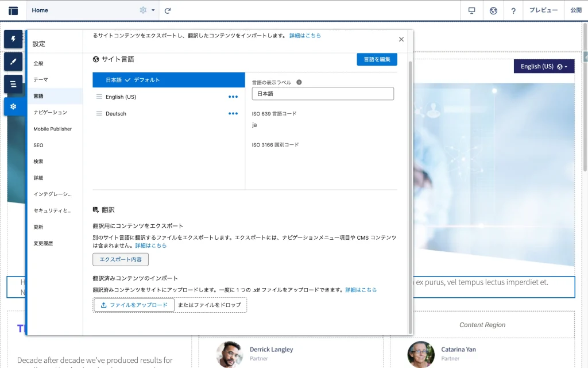Select the ナビゲーション settings tab
The height and width of the screenshot is (368, 588).
(x=50, y=112)
